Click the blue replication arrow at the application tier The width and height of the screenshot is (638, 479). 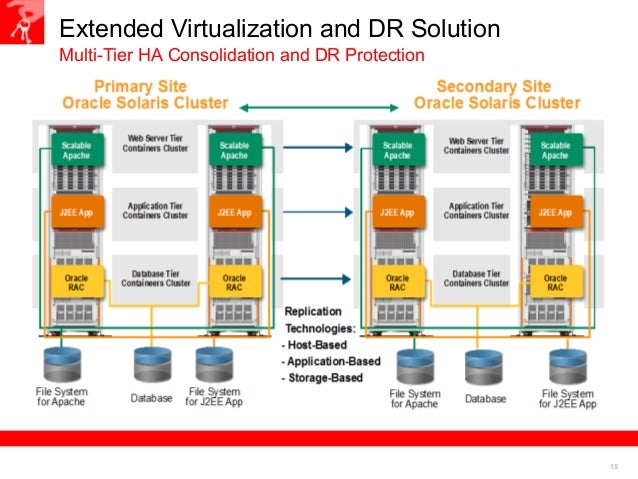click(x=318, y=212)
